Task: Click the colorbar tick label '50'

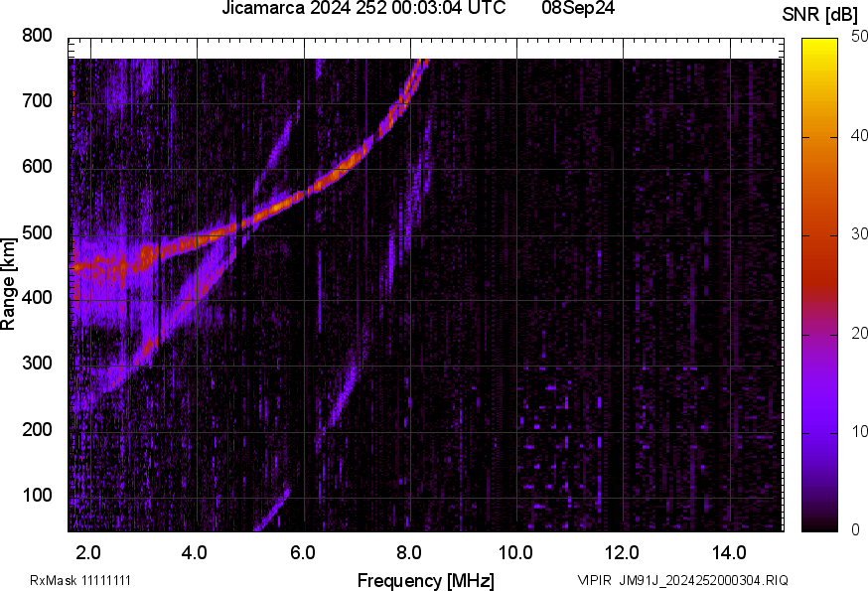Action: (x=860, y=37)
